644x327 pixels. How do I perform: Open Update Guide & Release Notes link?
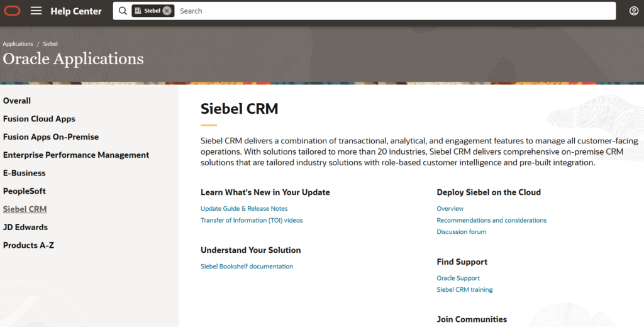point(244,209)
